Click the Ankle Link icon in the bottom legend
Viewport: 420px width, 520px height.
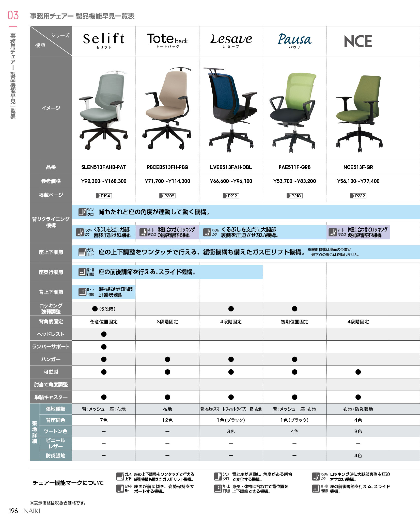point(316,476)
